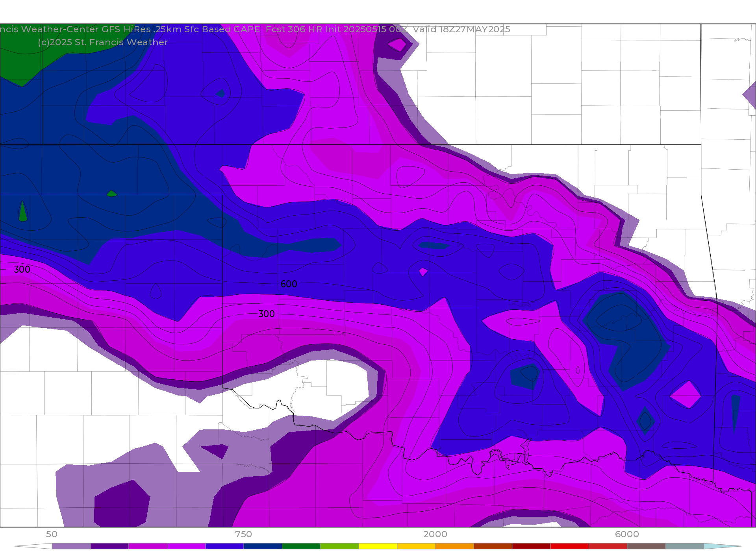Click the '2000' color bar label
756x551 pixels.
[435, 534]
